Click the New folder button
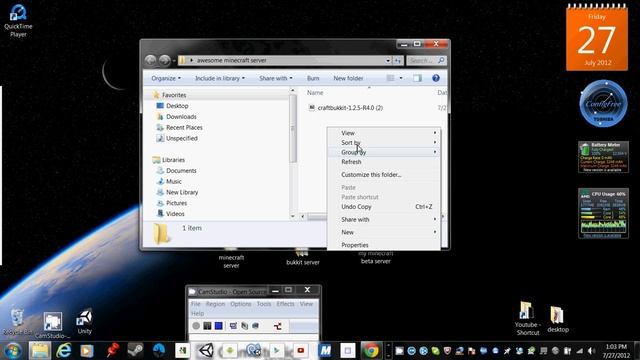The height and width of the screenshot is (360, 640). pos(348,78)
